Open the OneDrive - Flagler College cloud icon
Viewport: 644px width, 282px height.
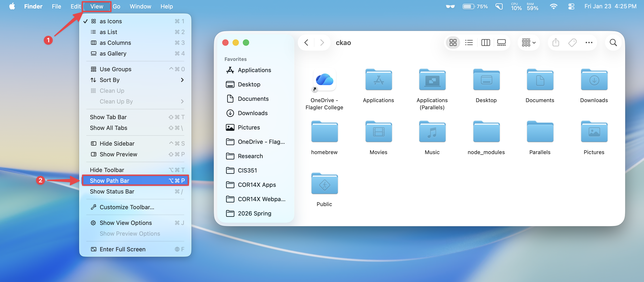tap(324, 80)
